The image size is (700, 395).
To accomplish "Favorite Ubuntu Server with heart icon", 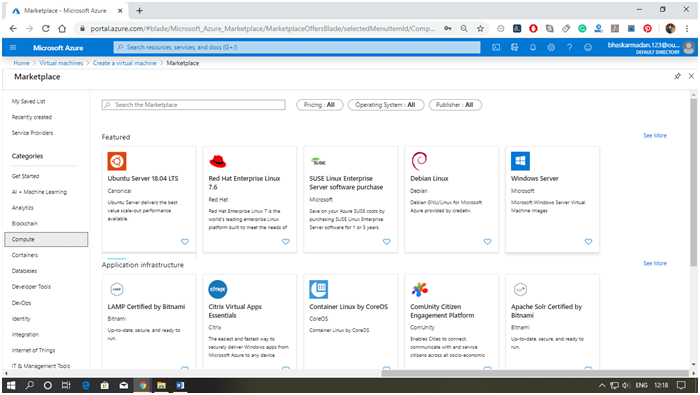I will click(185, 241).
